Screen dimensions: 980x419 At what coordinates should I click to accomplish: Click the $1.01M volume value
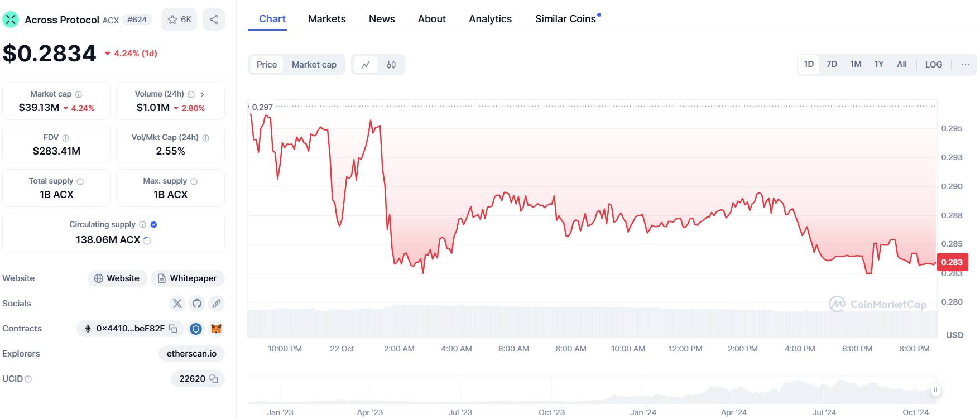tap(153, 108)
